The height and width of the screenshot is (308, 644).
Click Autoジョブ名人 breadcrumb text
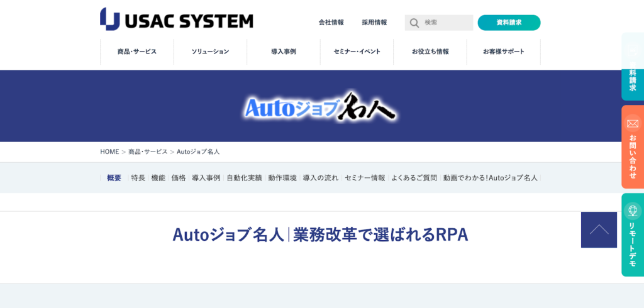tap(198, 151)
